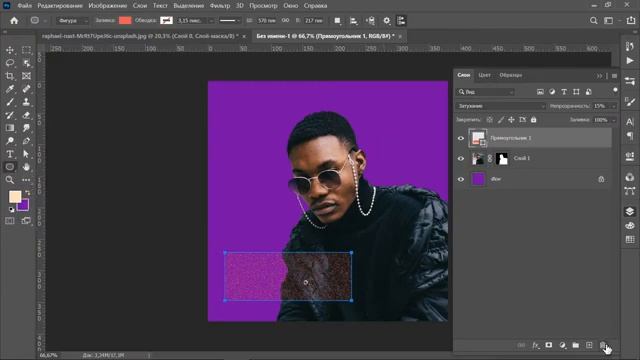This screenshot has height=360, width=640.
Task: Open path operations gear settings
Action: [x=387, y=20]
